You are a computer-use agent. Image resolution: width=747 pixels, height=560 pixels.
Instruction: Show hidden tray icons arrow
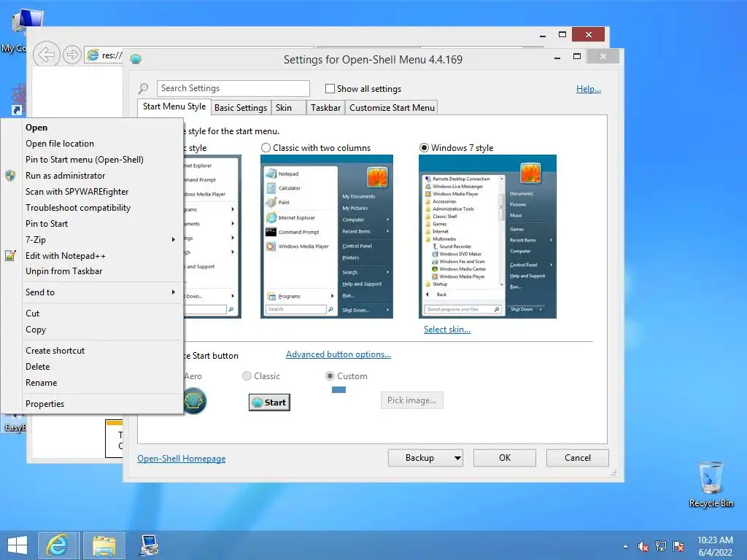coord(625,546)
